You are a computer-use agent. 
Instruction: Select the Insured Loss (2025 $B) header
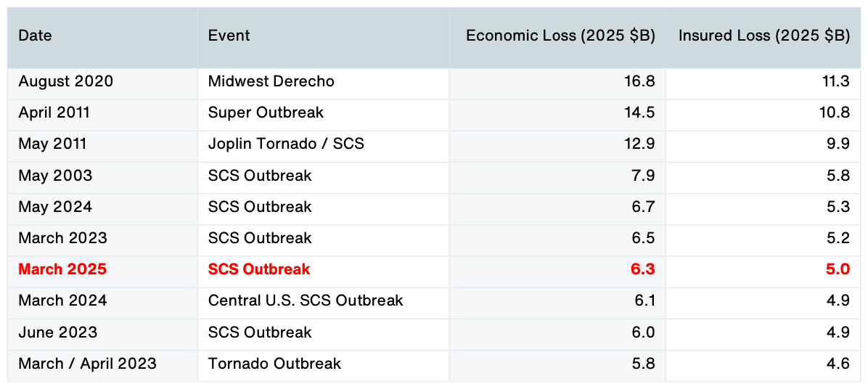(763, 36)
